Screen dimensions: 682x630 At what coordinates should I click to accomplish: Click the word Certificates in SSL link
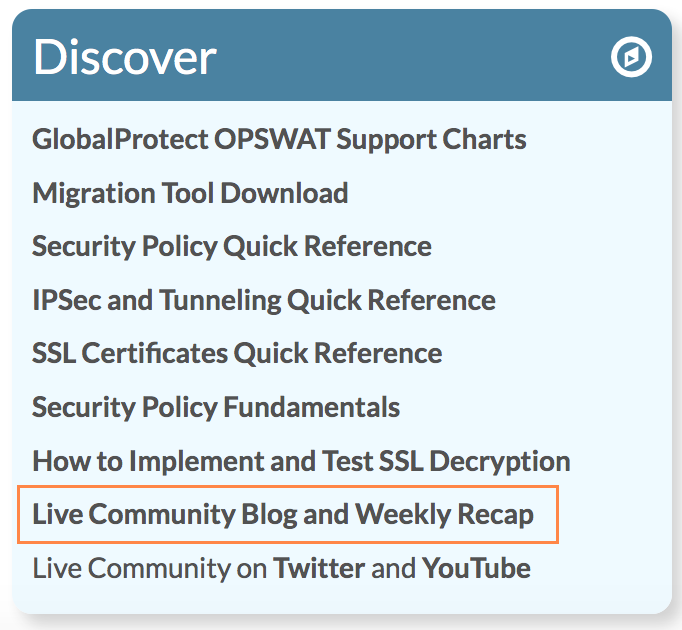click(154, 353)
